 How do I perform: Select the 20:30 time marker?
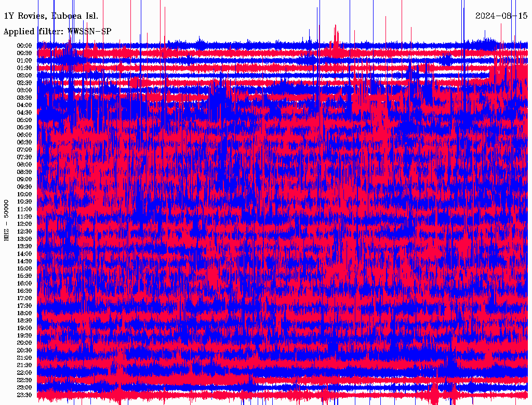point(24,350)
